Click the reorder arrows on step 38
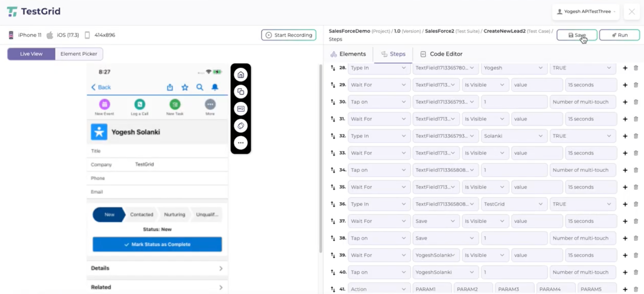Image resolution: width=644 pixels, height=294 pixels. pos(333,238)
